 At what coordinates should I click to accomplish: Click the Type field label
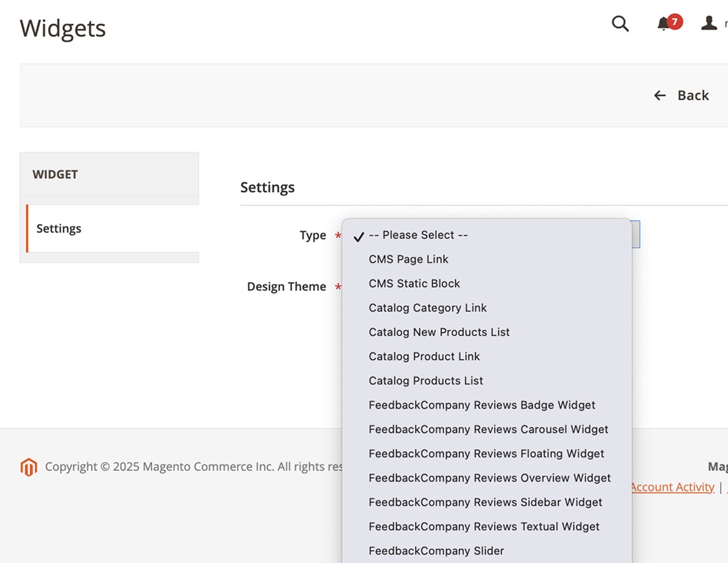tap(313, 235)
